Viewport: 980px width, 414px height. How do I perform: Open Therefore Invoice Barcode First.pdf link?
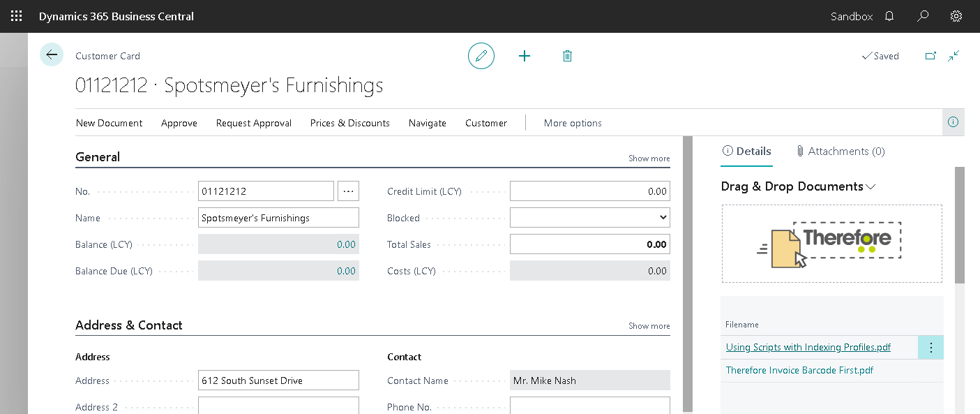click(x=799, y=370)
